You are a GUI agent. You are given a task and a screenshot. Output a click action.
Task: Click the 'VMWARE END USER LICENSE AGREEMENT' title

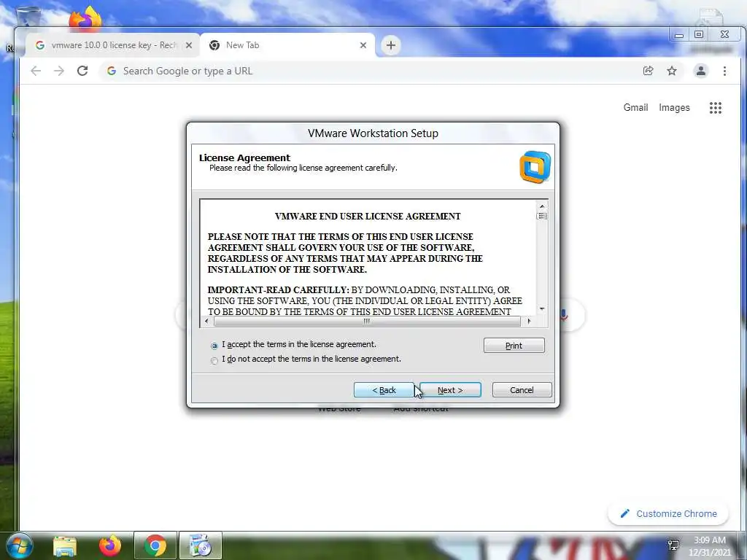[368, 216]
